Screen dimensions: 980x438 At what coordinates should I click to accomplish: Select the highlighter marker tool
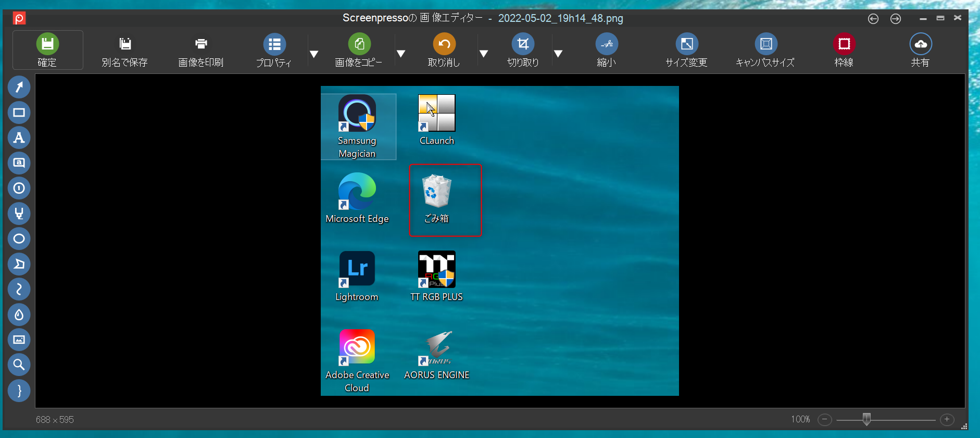(19, 214)
